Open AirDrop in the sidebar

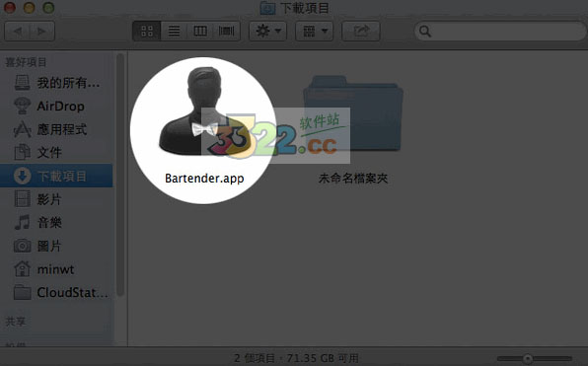click(56, 107)
